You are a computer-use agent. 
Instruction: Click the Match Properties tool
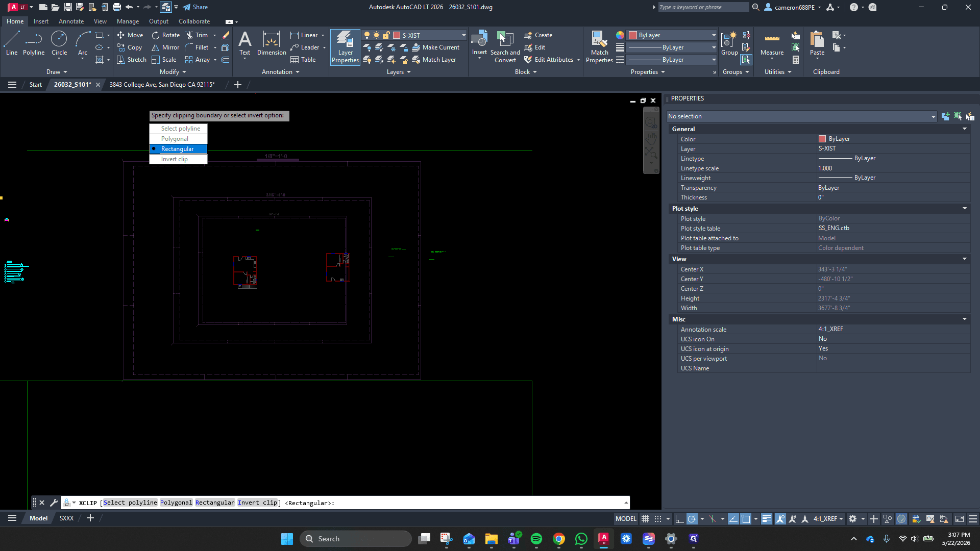point(599,47)
